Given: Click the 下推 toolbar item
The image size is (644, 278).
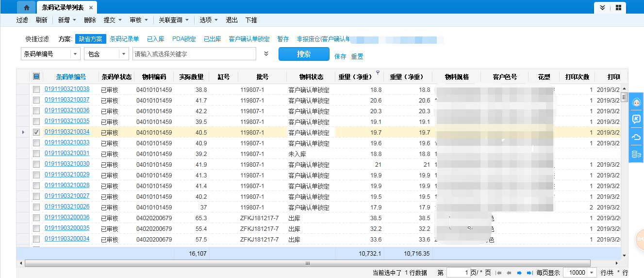Looking at the screenshot, I should click(x=251, y=20).
